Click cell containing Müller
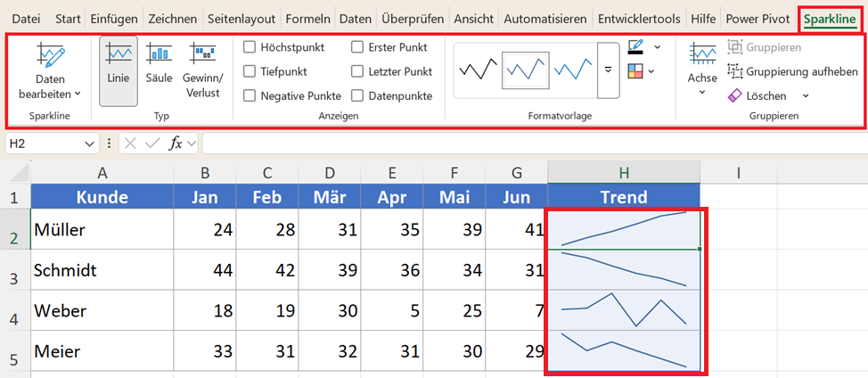Viewport: 868px width, 378px height. (x=102, y=229)
